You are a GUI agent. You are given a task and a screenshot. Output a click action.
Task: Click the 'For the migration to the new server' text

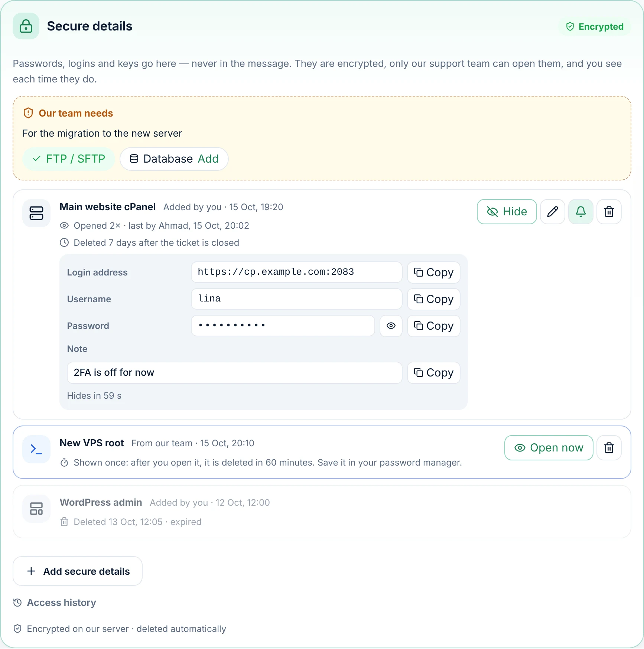(x=102, y=133)
